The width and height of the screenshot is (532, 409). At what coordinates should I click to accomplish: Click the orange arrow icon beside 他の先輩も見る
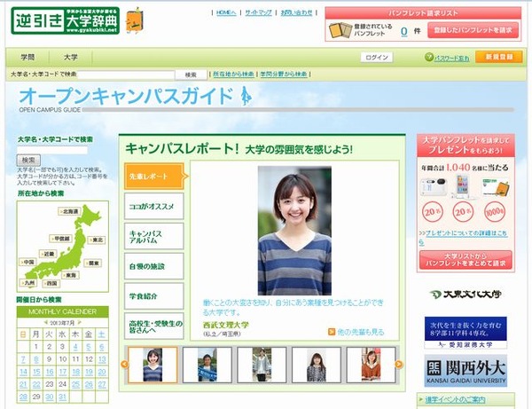pyautogui.click(x=332, y=331)
